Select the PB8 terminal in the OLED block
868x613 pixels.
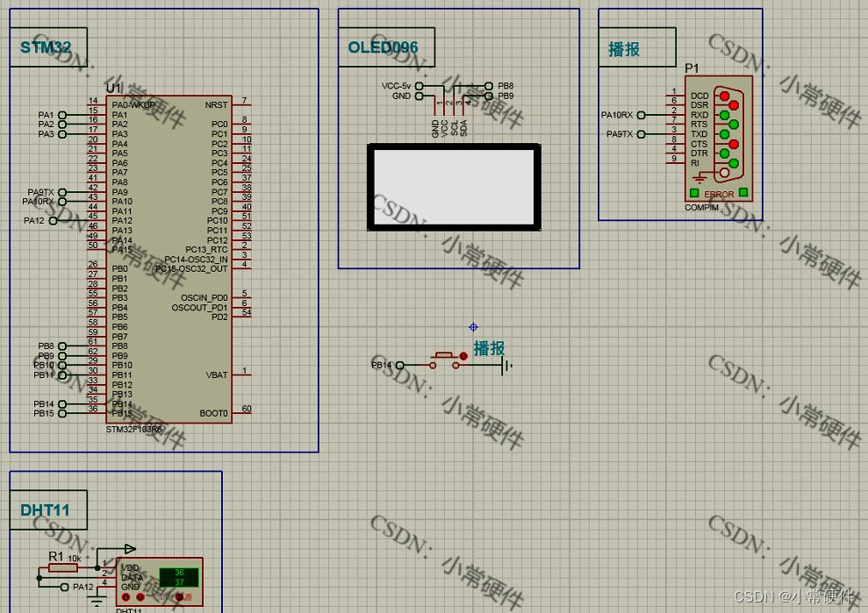tap(489, 86)
